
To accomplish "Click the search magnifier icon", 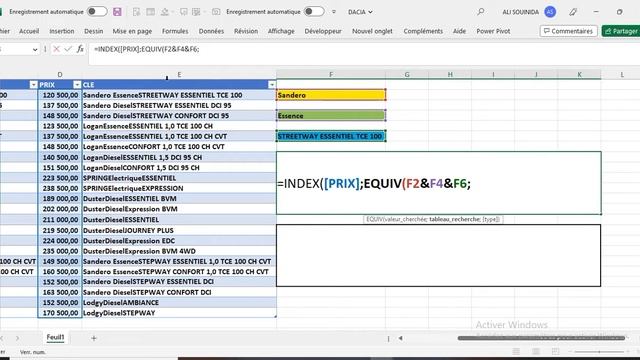I will click(481, 12).
